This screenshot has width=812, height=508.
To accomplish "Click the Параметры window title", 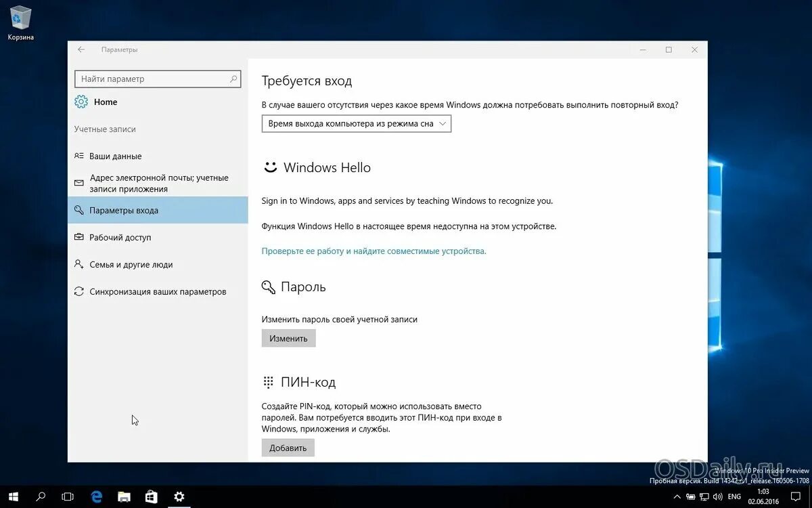I will coord(119,49).
